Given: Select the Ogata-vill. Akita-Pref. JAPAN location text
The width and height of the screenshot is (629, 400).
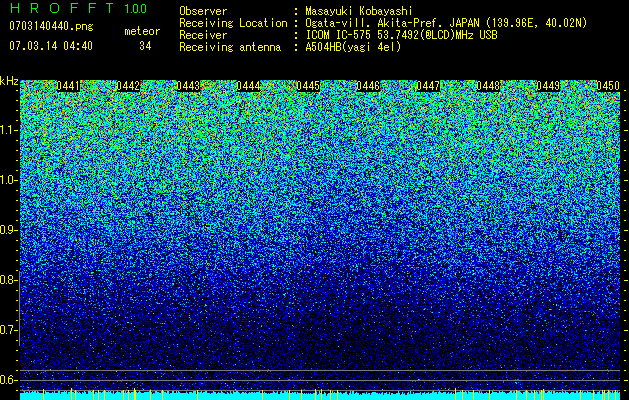Looking at the screenshot, I should pos(446,23).
